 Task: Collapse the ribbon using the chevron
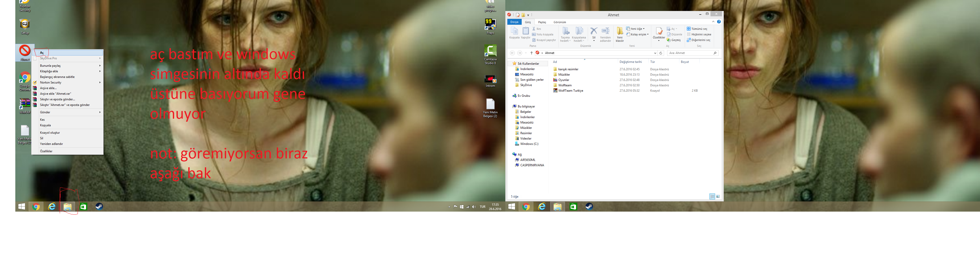coord(713,22)
